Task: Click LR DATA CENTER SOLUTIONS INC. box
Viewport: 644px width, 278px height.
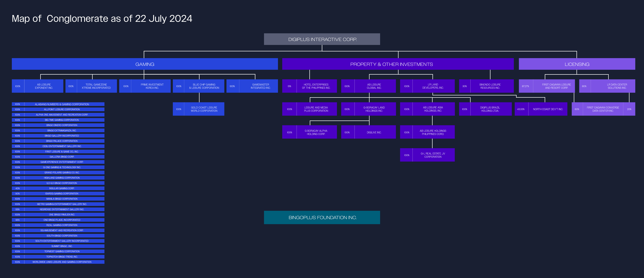Action: [607, 86]
